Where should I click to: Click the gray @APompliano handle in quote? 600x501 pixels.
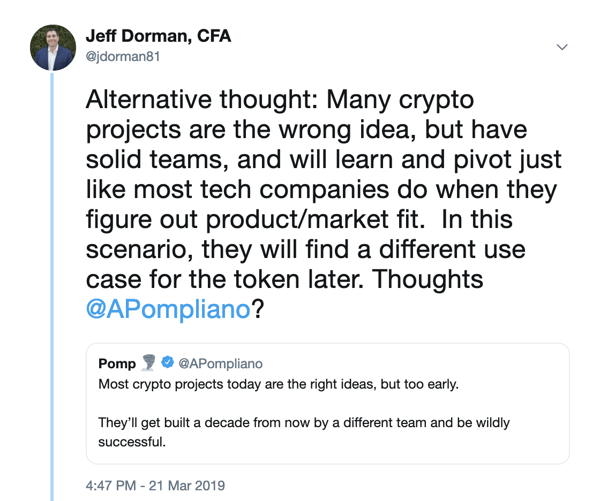click(220, 365)
